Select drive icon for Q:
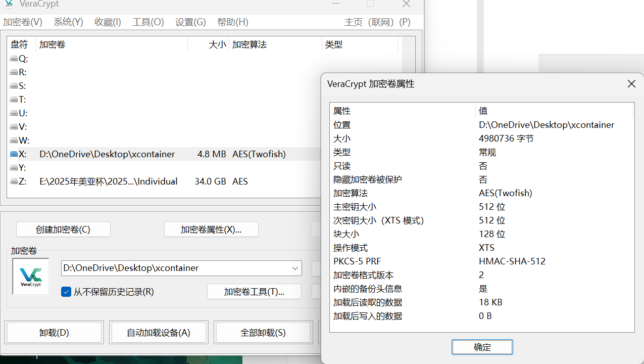The width and height of the screenshot is (644, 364). coord(14,59)
